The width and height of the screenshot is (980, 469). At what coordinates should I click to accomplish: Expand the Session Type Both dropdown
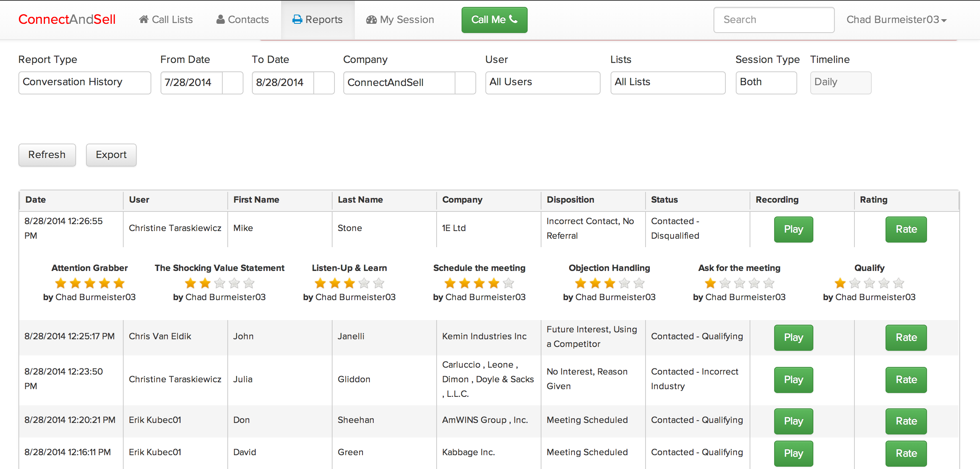pyautogui.click(x=766, y=83)
